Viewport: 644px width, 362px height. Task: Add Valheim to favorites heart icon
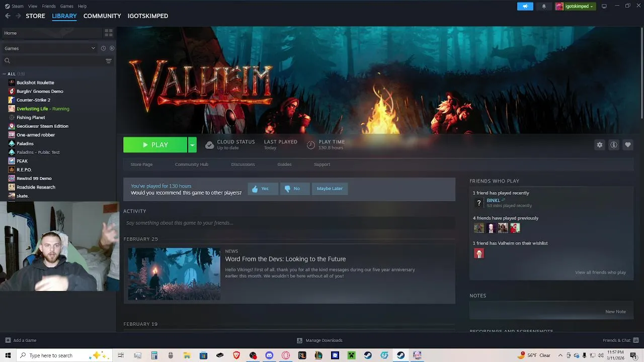(x=628, y=145)
